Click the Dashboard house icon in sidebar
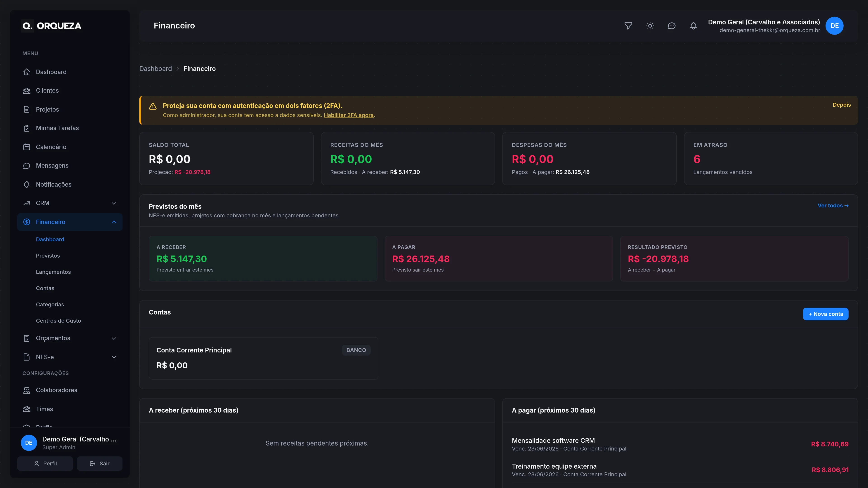 [x=27, y=72]
